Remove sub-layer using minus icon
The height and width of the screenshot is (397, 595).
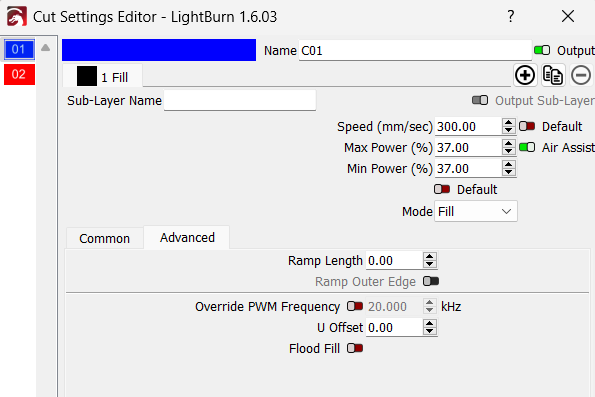pyautogui.click(x=581, y=75)
